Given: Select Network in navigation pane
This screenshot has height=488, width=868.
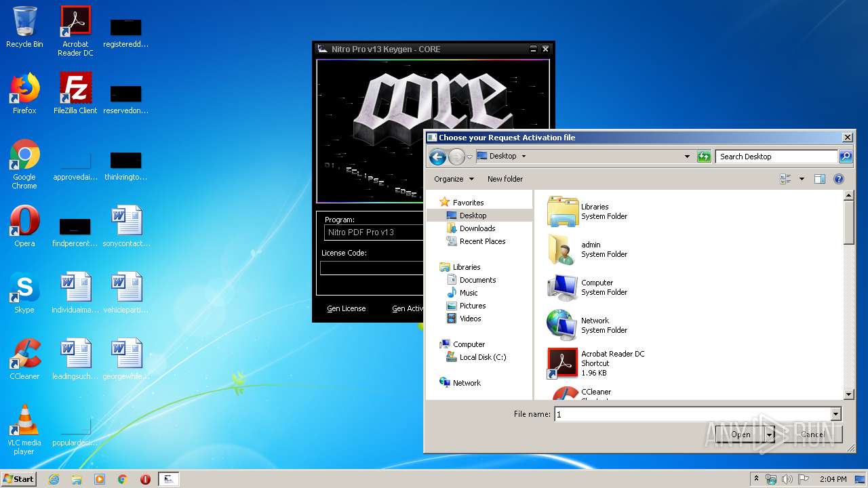Looking at the screenshot, I should (467, 383).
